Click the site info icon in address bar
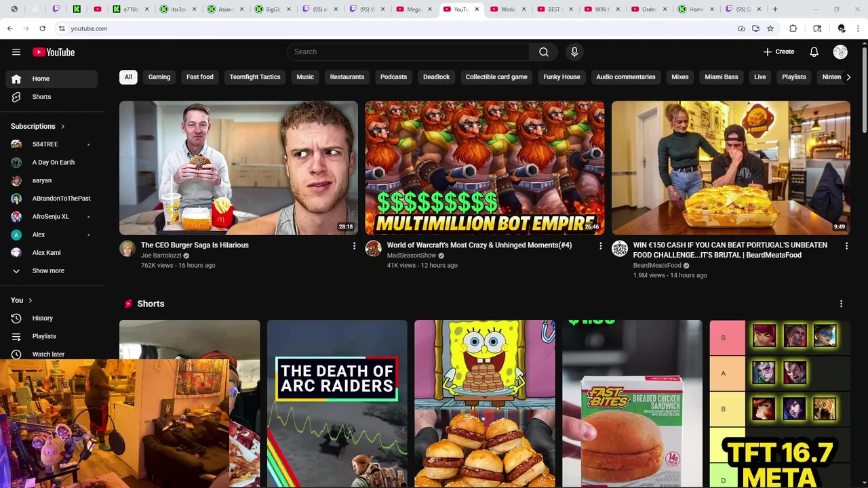The height and width of the screenshot is (488, 868). click(62, 28)
